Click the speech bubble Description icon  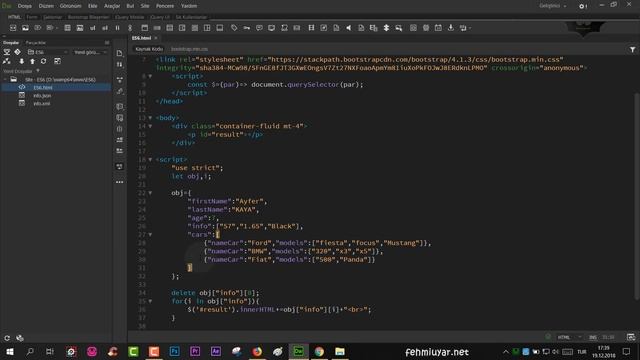259,28
